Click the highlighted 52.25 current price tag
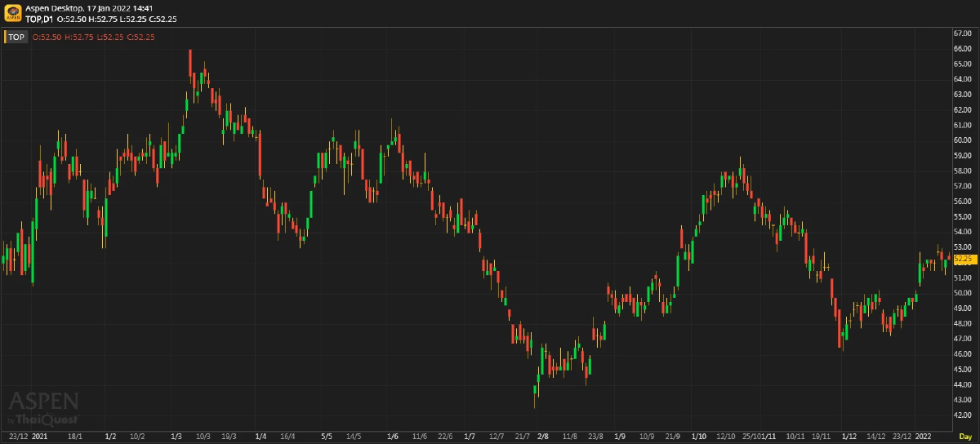Image resolution: width=980 pixels, height=444 pixels. (x=964, y=259)
